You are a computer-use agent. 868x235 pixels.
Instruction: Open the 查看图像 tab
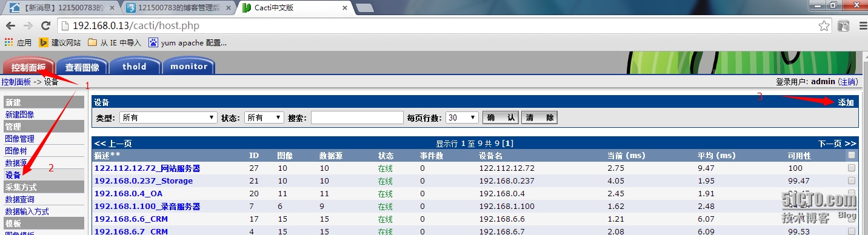pyautogui.click(x=82, y=67)
